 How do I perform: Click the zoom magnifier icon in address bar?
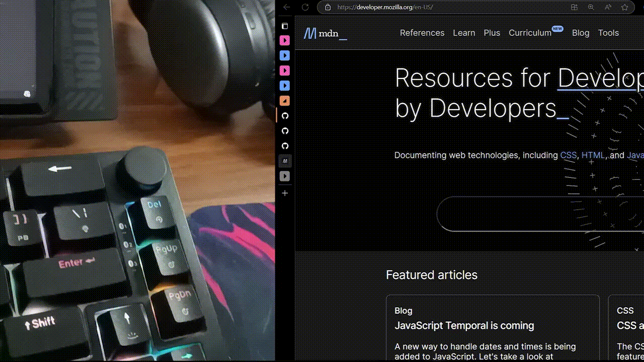coord(591,8)
